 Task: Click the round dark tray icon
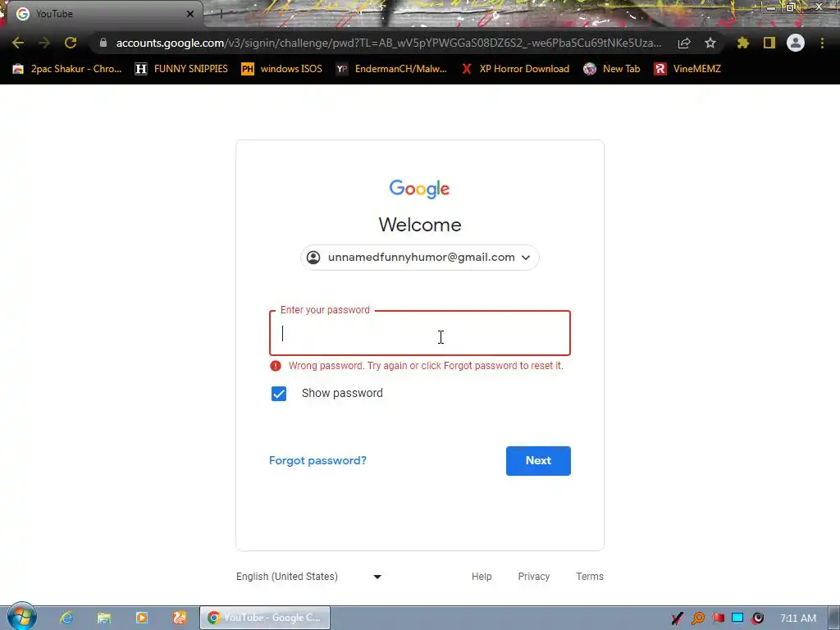(757, 619)
